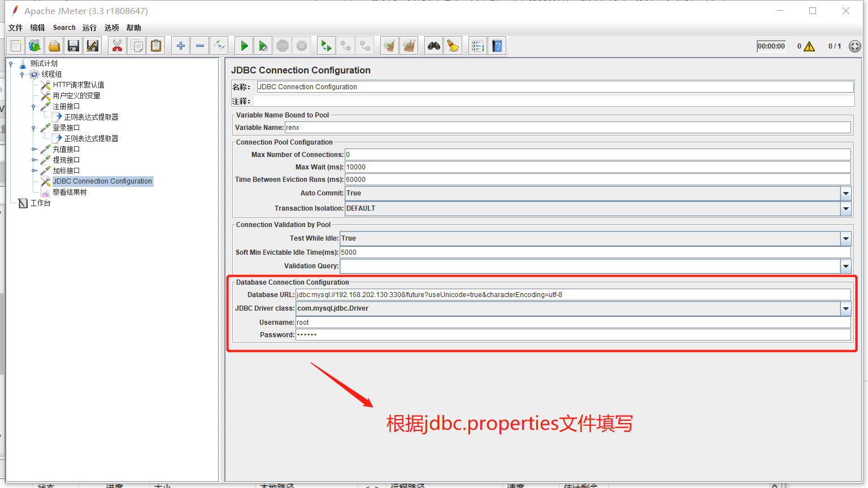This screenshot has width=868, height=488.
Task: Open a test plan file
Action: pos(54,46)
